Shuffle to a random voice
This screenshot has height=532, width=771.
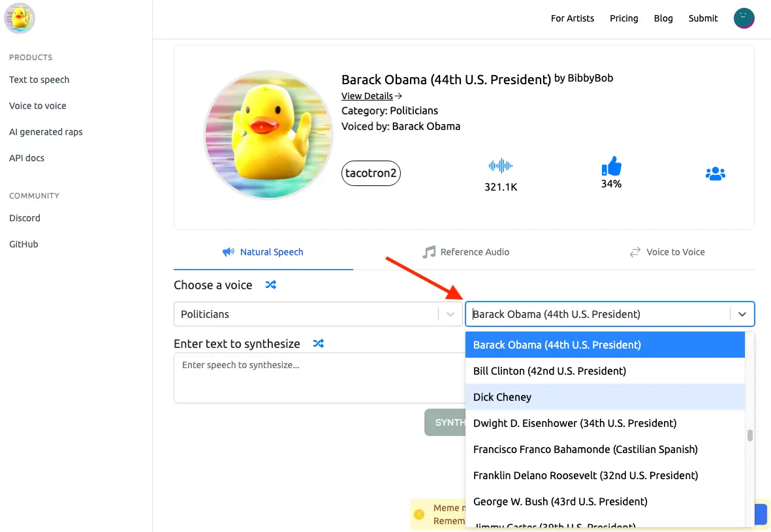tap(270, 285)
